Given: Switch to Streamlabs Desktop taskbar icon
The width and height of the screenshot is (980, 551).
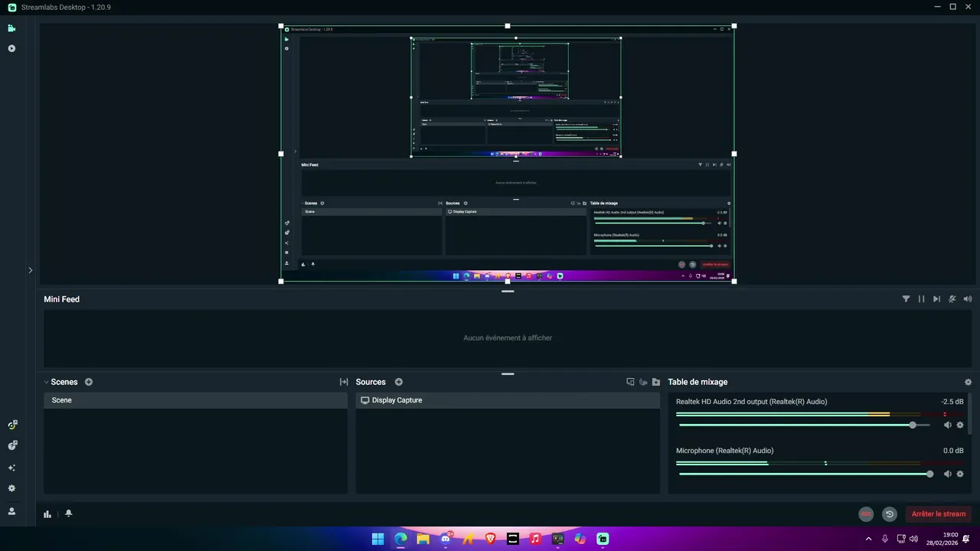Looking at the screenshot, I should [x=603, y=539].
